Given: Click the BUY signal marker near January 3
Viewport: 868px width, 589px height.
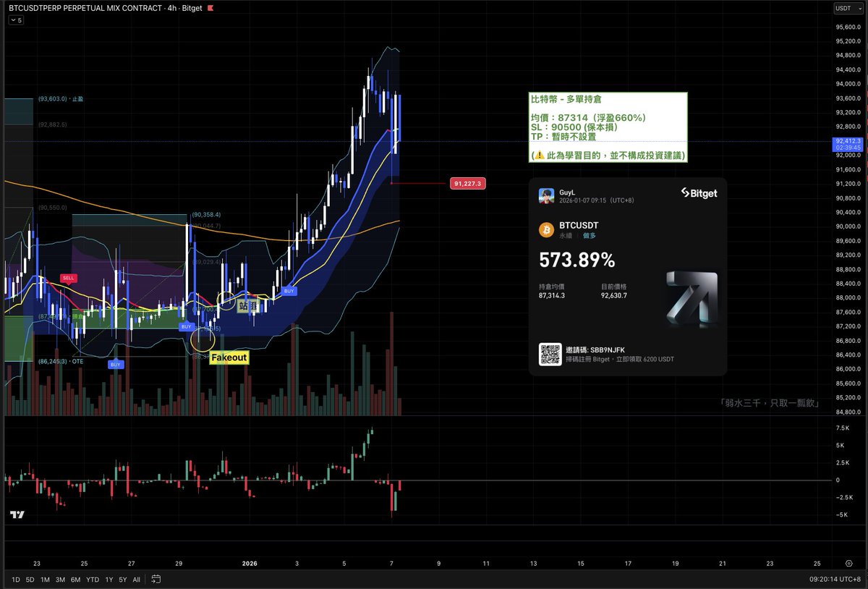Looking at the screenshot, I should coord(289,290).
